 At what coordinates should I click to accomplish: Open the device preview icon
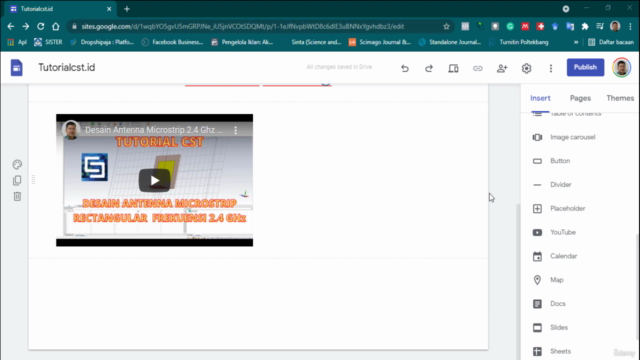pyautogui.click(x=453, y=68)
